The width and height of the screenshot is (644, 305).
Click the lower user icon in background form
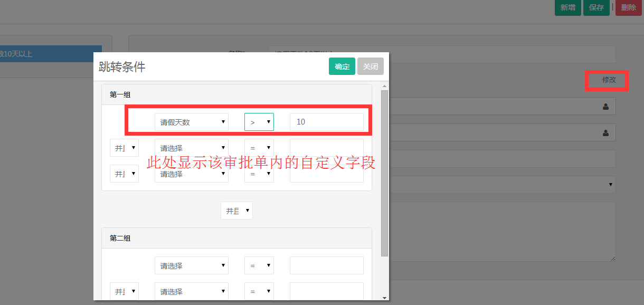point(605,133)
